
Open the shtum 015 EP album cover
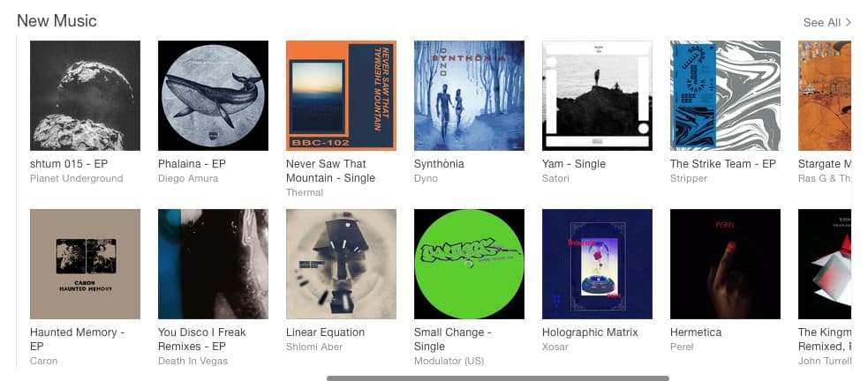86,95
